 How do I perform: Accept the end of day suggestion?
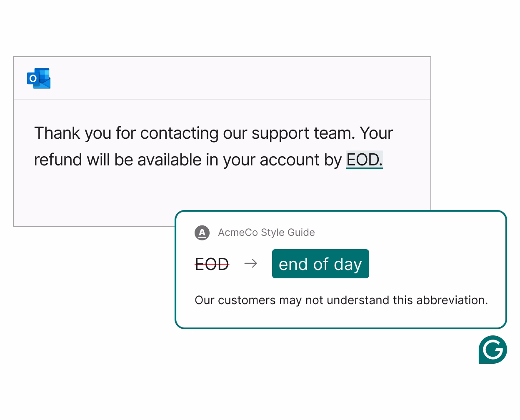(x=320, y=263)
